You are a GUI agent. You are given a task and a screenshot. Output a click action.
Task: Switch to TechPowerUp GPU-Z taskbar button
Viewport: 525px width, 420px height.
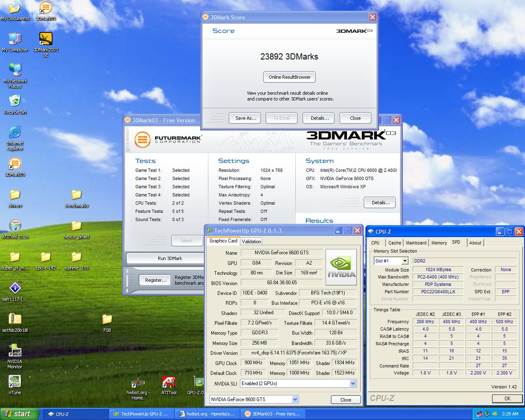142,414
